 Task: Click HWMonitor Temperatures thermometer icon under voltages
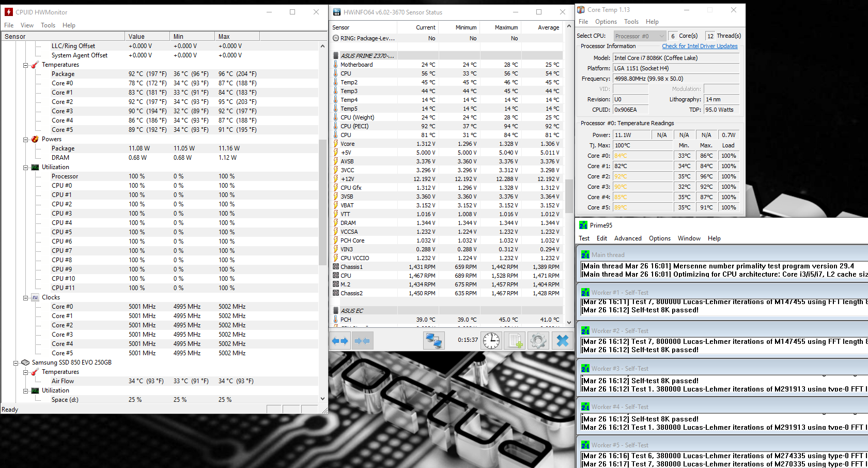(35, 65)
